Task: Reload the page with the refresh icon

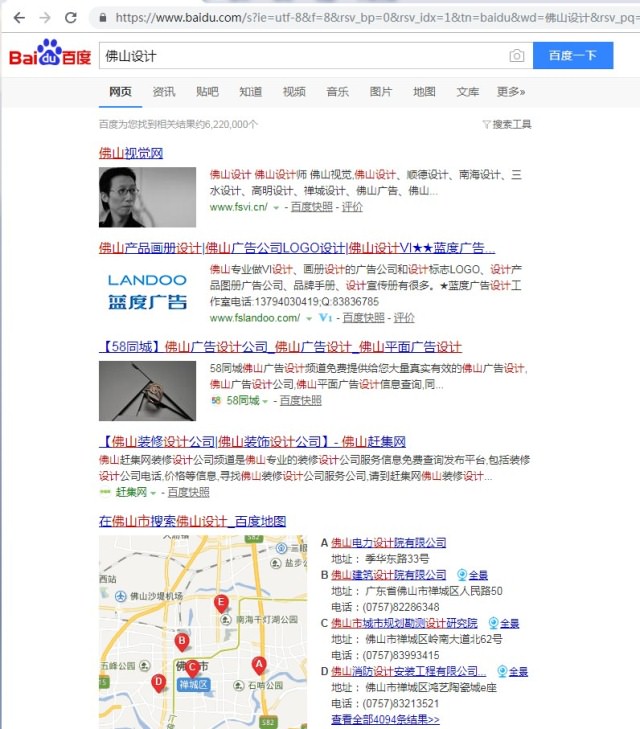Action: coord(71,18)
